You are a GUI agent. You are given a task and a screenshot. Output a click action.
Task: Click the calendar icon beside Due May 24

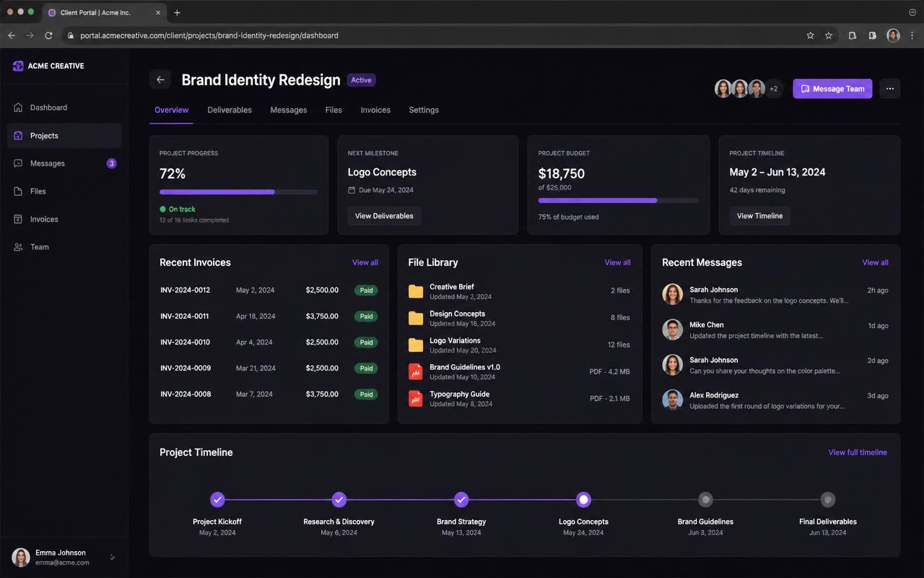(352, 190)
